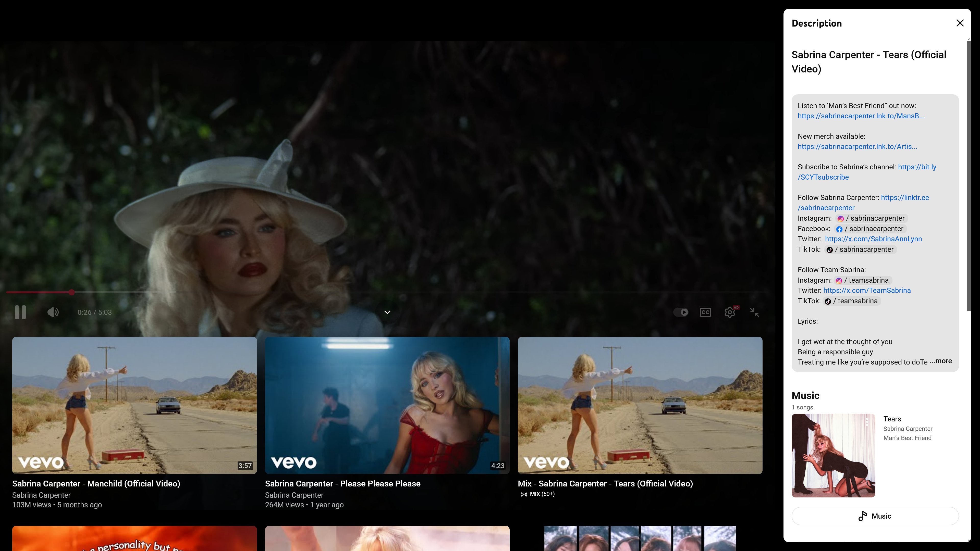
Task: Open Instagram teamsabrina link
Action: (864, 280)
